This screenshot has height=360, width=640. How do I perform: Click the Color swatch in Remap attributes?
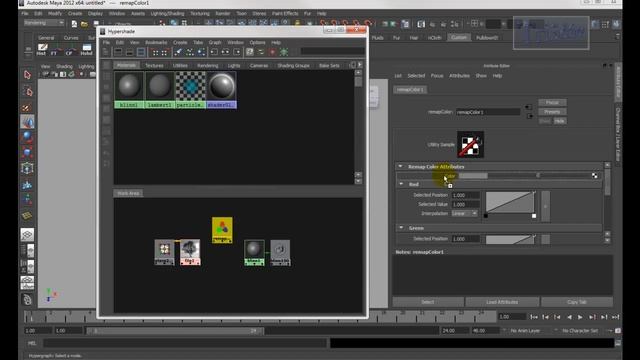click(x=473, y=176)
